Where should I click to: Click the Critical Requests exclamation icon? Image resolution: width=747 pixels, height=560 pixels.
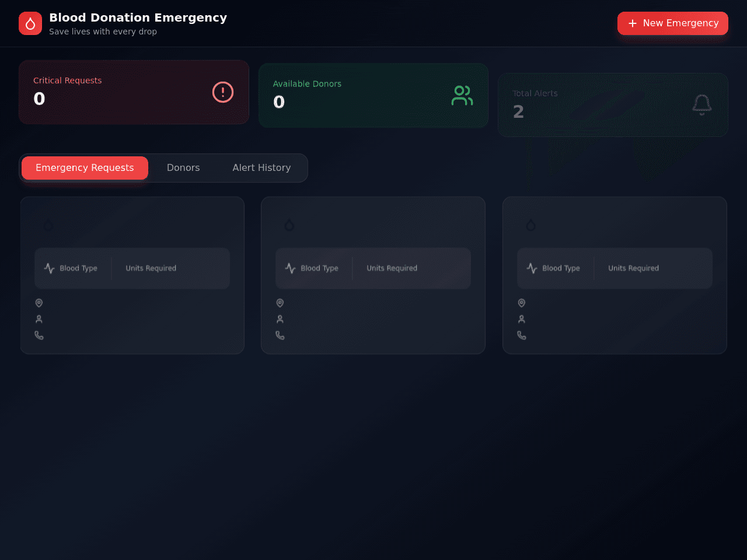223,92
